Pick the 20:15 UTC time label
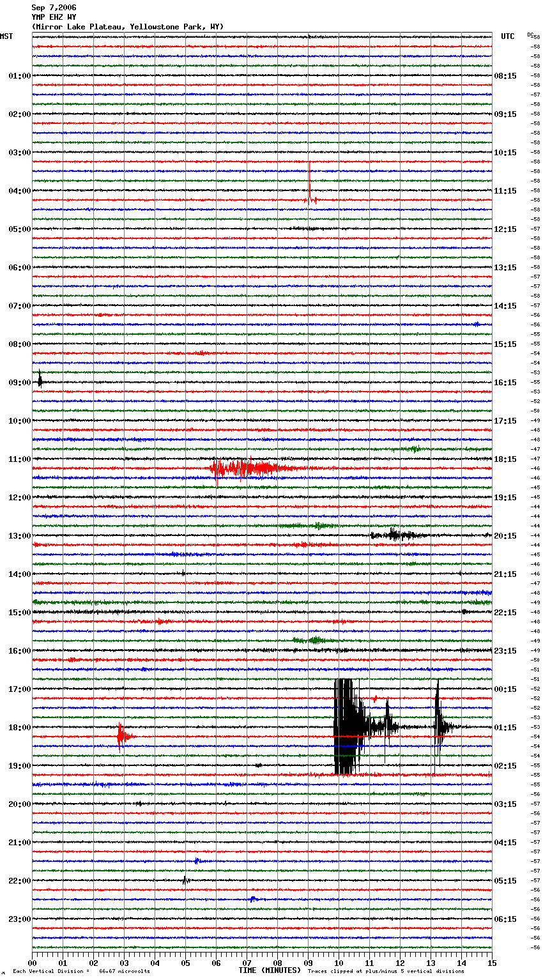The width and height of the screenshot is (543, 980). tap(505, 536)
